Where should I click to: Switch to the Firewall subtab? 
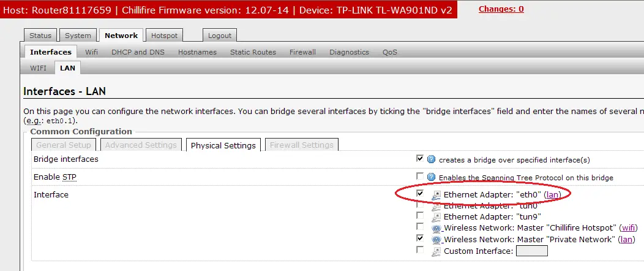[x=302, y=52]
